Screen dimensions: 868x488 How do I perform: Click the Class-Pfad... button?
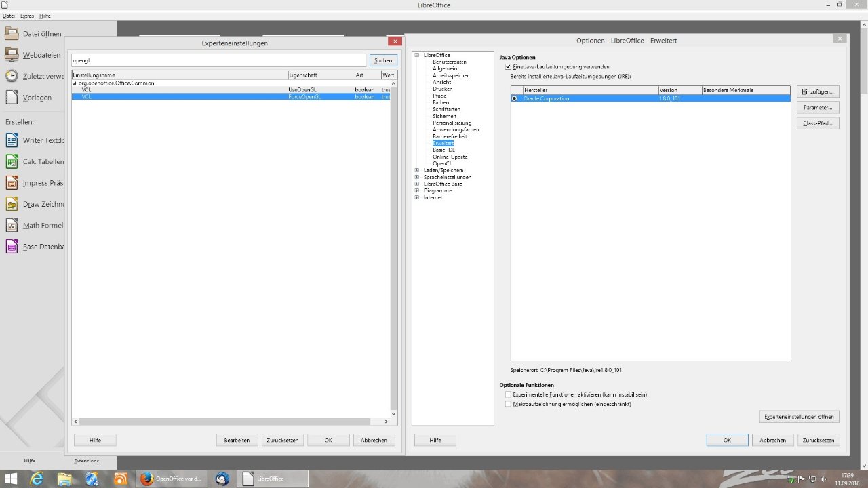click(818, 123)
